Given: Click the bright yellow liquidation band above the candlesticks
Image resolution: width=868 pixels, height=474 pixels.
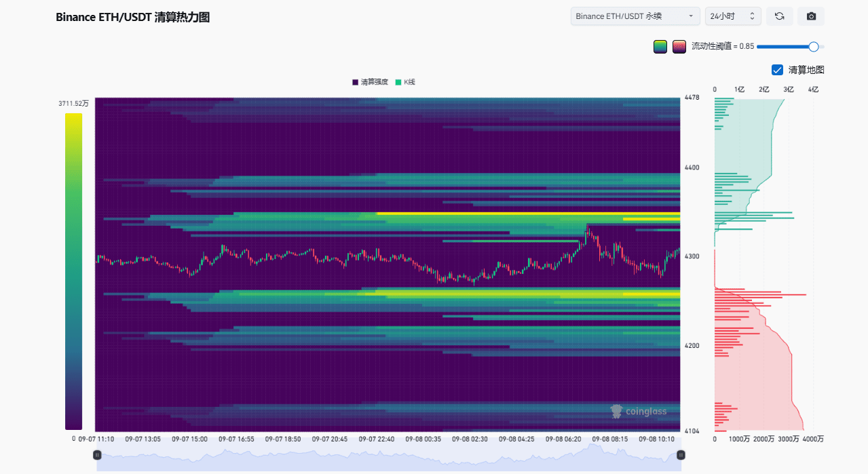Looking at the screenshot, I should (528, 214).
